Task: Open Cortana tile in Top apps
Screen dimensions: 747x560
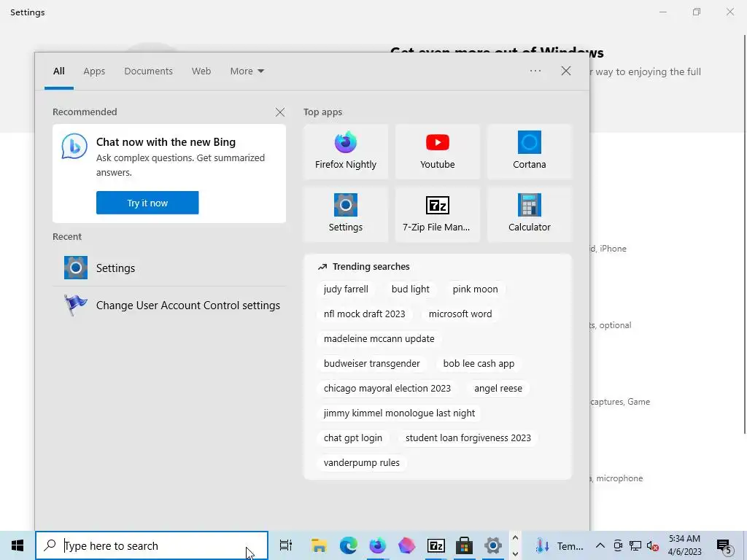Action: pos(530,152)
